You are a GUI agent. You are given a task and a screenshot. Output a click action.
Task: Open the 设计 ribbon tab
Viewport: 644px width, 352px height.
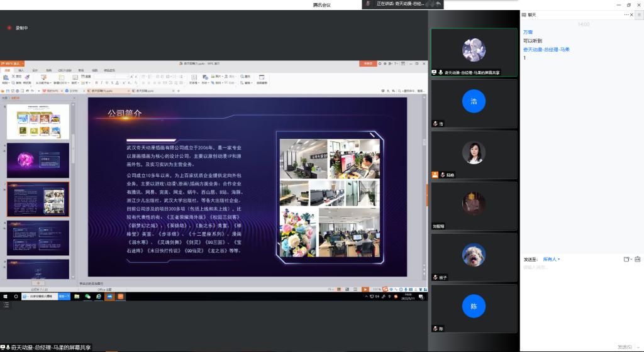tap(35, 70)
